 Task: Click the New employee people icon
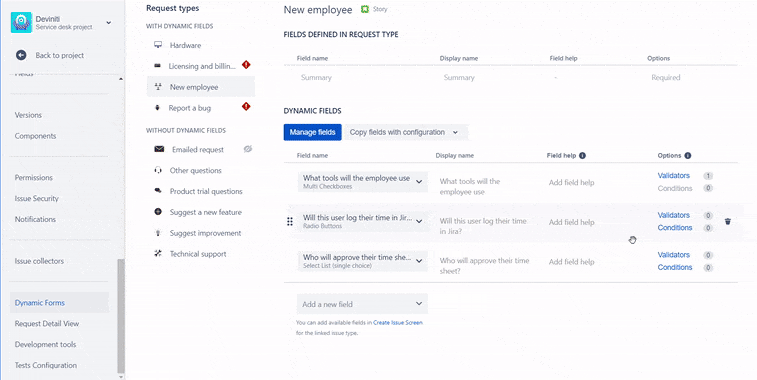pyautogui.click(x=157, y=86)
